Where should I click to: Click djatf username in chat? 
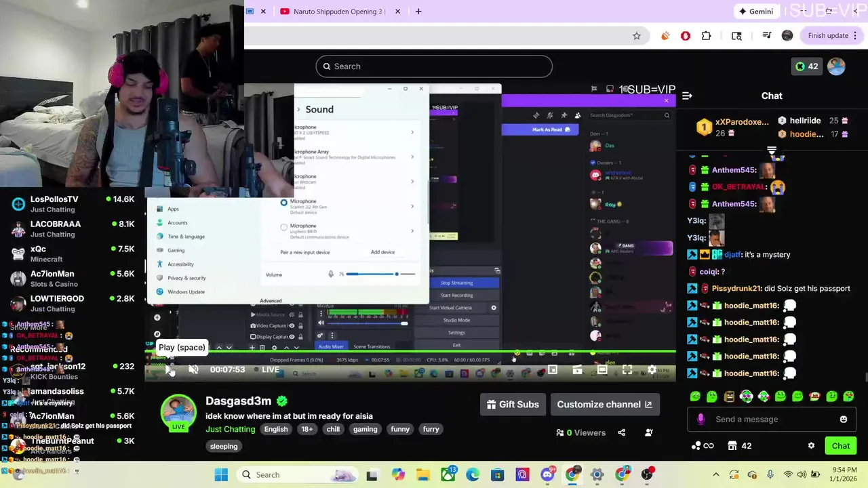pos(732,255)
